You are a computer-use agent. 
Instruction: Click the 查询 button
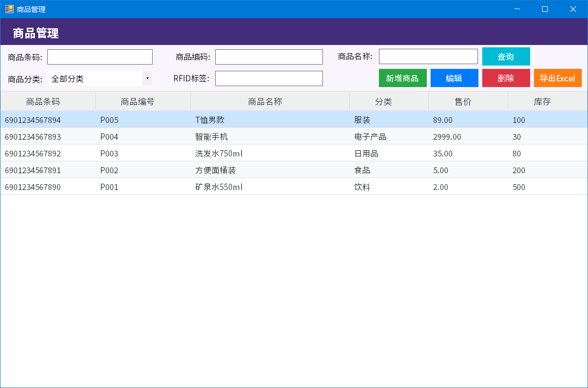[x=506, y=56]
